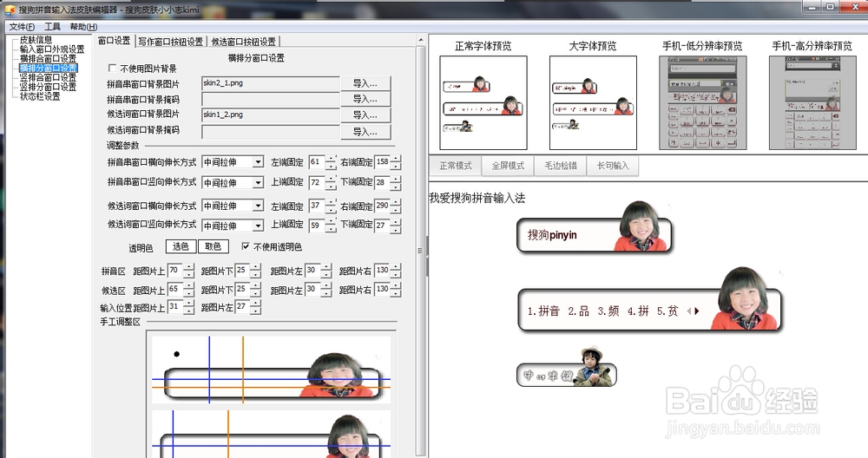This screenshot has width=868, height=458.
Task: Click candidate 5.贫 in preview
Action: tap(667, 311)
